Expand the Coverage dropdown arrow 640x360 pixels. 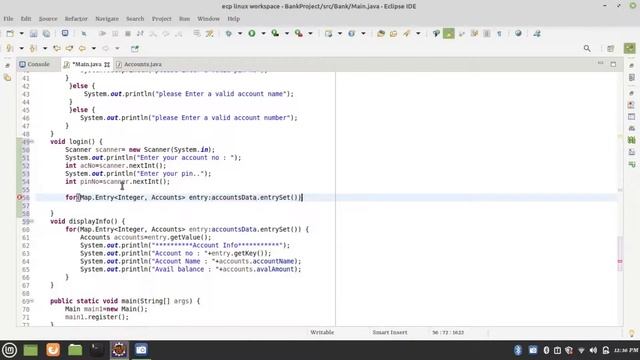click(x=287, y=34)
